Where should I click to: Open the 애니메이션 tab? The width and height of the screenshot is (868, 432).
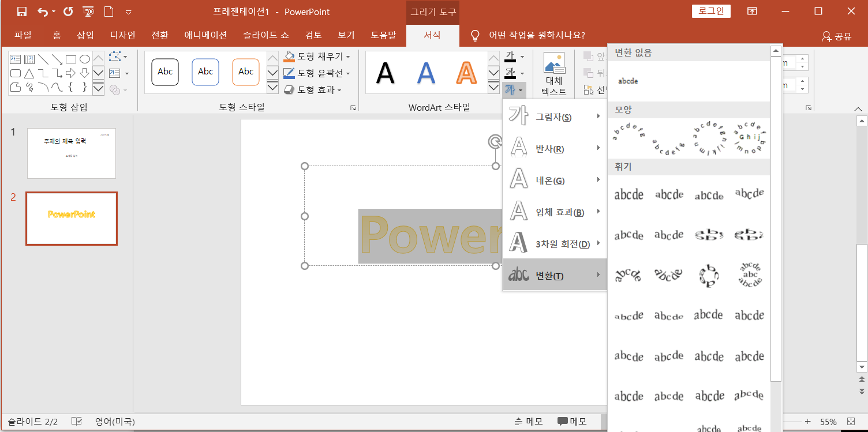tap(205, 35)
